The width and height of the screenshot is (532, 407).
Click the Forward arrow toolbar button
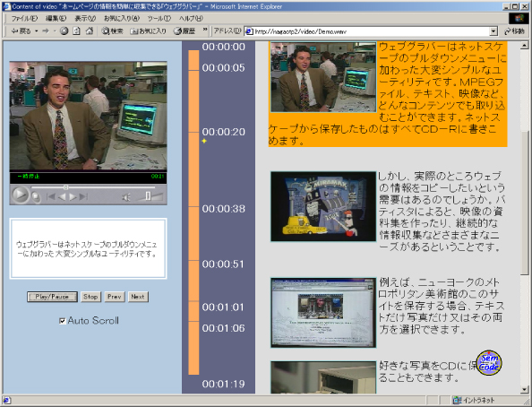tap(46, 31)
